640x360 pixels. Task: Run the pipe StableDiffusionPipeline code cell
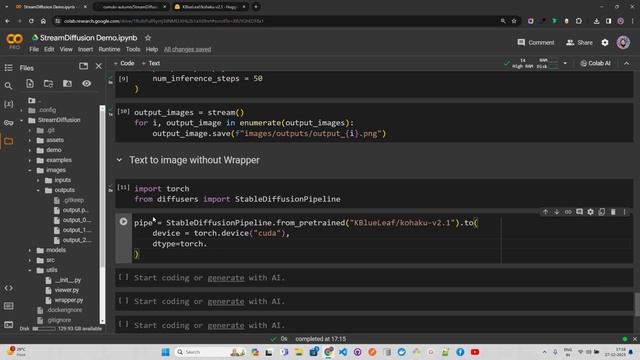click(x=123, y=222)
